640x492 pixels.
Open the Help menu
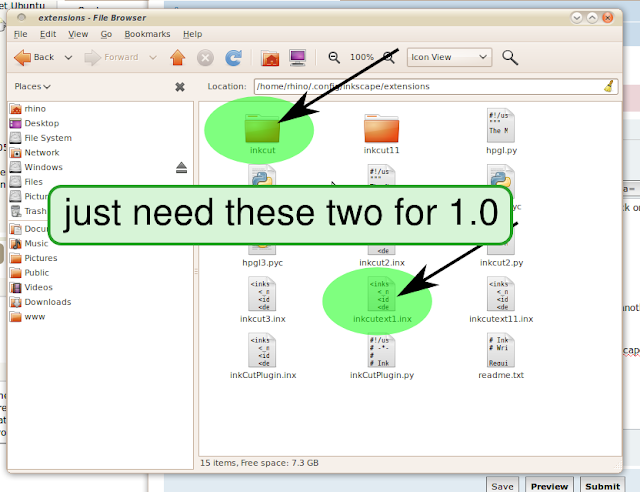(192, 34)
